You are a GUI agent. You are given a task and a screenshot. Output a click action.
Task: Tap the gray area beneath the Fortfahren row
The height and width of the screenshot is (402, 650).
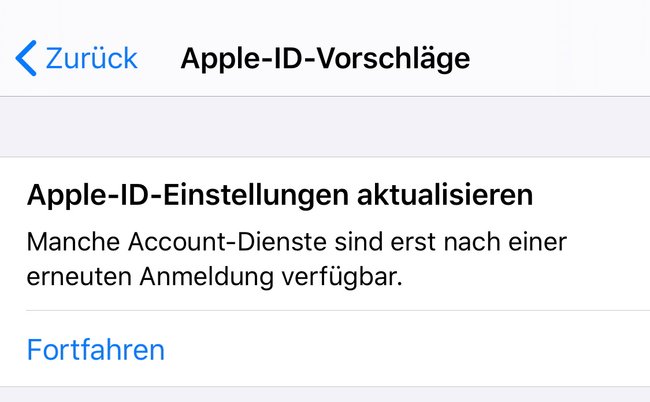pyautogui.click(x=325, y=395)
